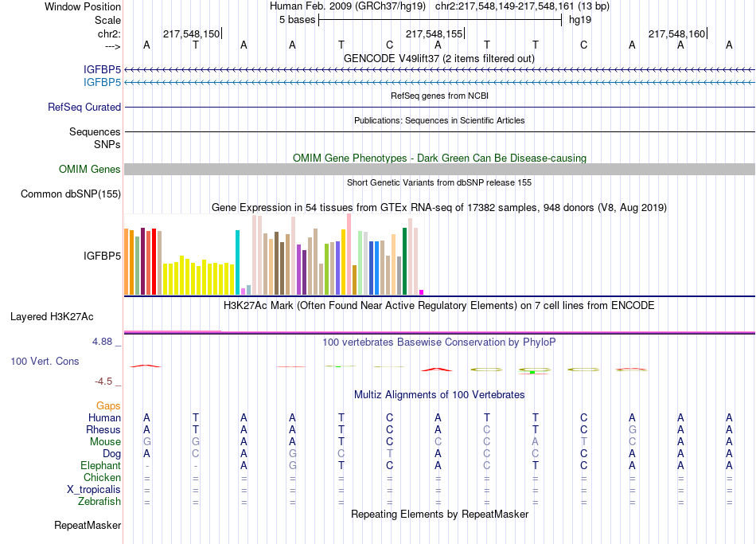Click the RepeatMasker track label

[x=88, y=525]
